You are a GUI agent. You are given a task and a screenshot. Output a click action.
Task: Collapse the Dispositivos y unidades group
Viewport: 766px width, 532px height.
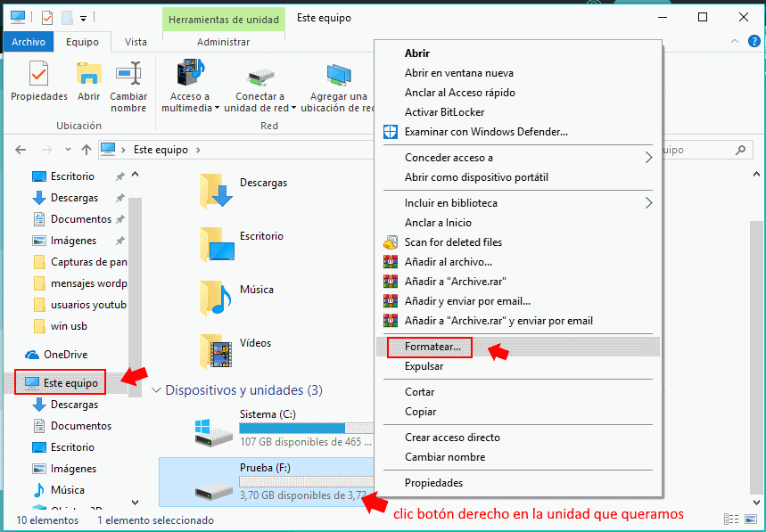[157, 390]
